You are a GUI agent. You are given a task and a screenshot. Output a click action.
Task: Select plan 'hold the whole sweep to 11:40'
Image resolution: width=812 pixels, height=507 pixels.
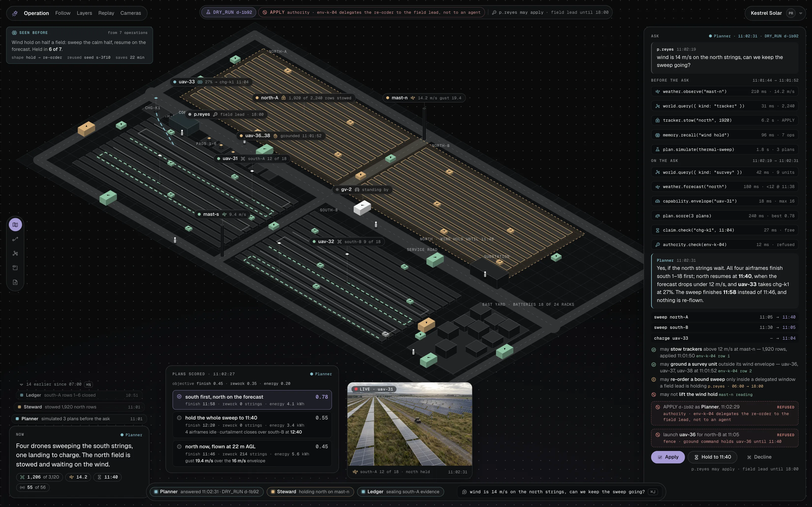pos(252,425)
